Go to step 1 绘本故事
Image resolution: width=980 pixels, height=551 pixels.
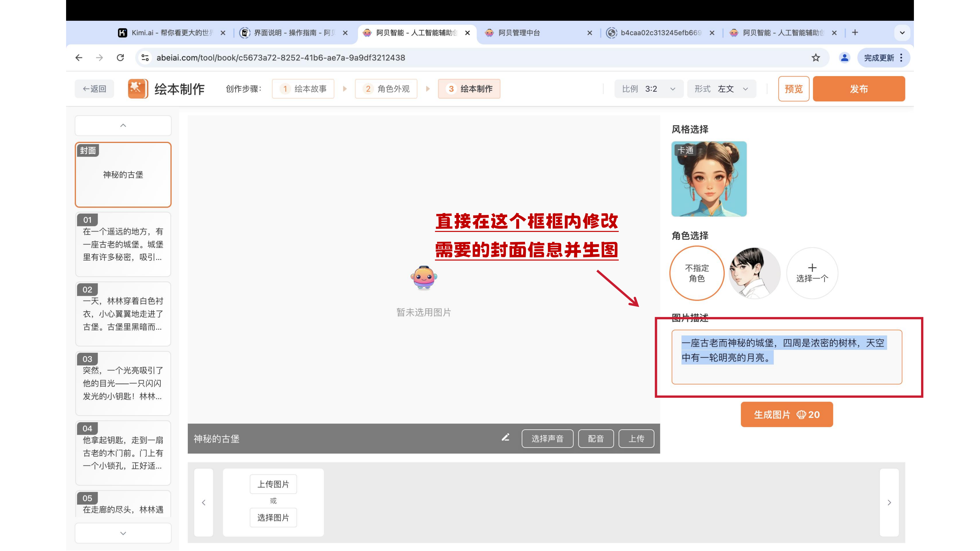pyautogui.click(x=303, y=89)
